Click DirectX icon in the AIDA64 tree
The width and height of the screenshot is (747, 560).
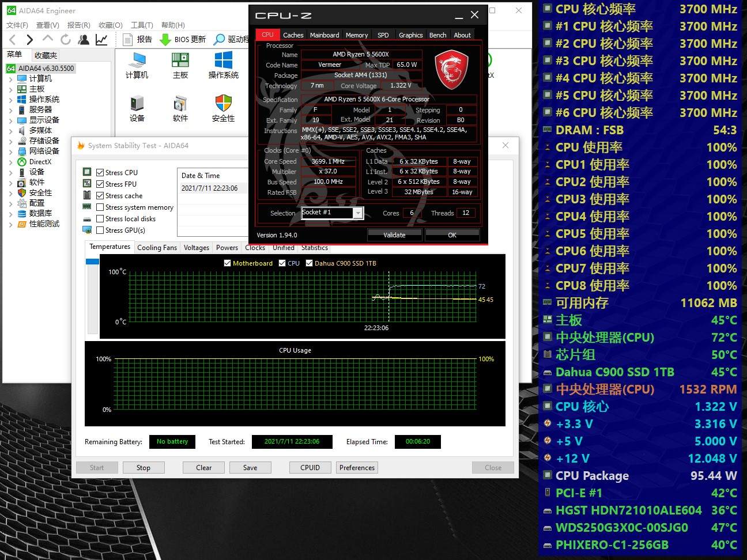(x=22, y=161)
